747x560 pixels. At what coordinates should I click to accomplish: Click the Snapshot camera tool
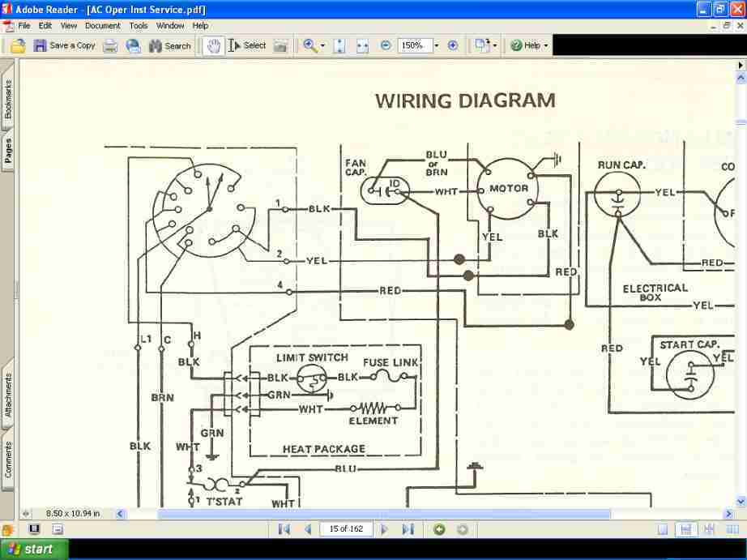(280, 46)
